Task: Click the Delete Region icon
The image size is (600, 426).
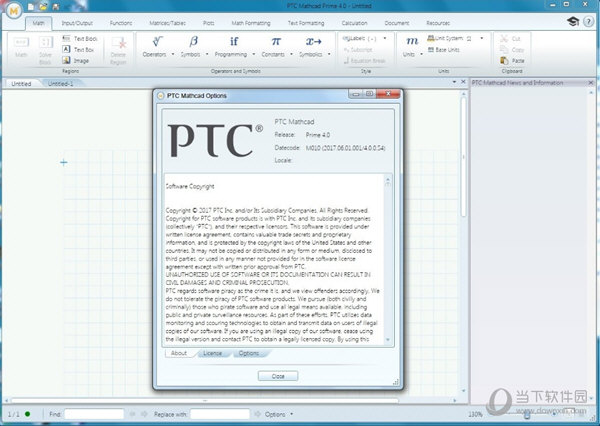Action: pos(119,42)
